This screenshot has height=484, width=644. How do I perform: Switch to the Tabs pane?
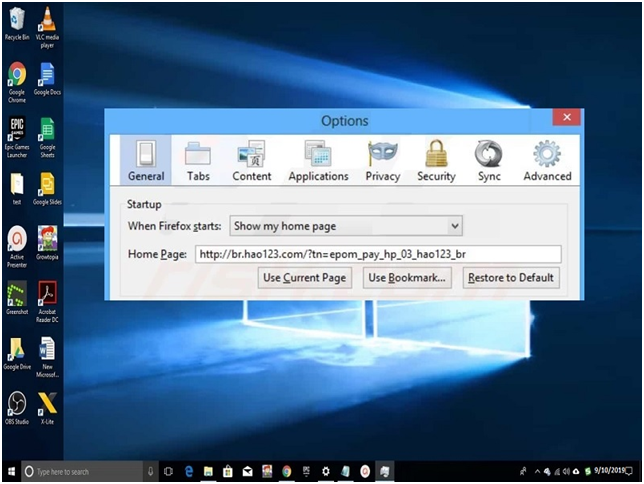pos(198,160)
